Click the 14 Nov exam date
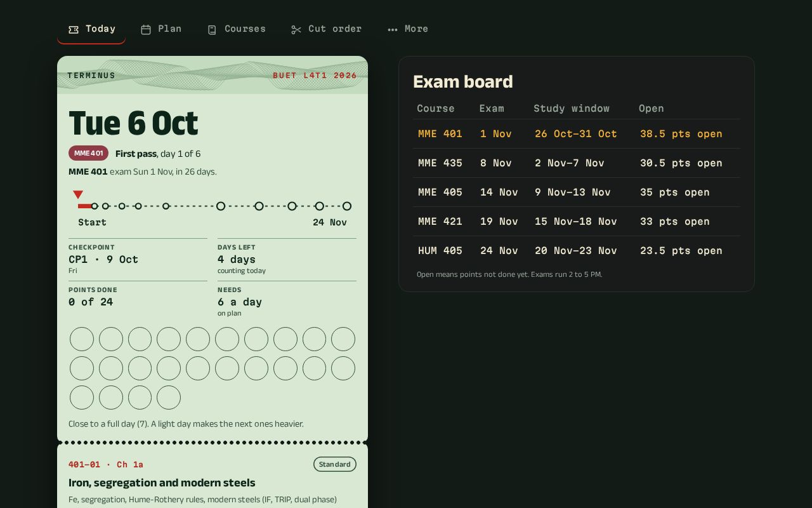 (499, 192)
